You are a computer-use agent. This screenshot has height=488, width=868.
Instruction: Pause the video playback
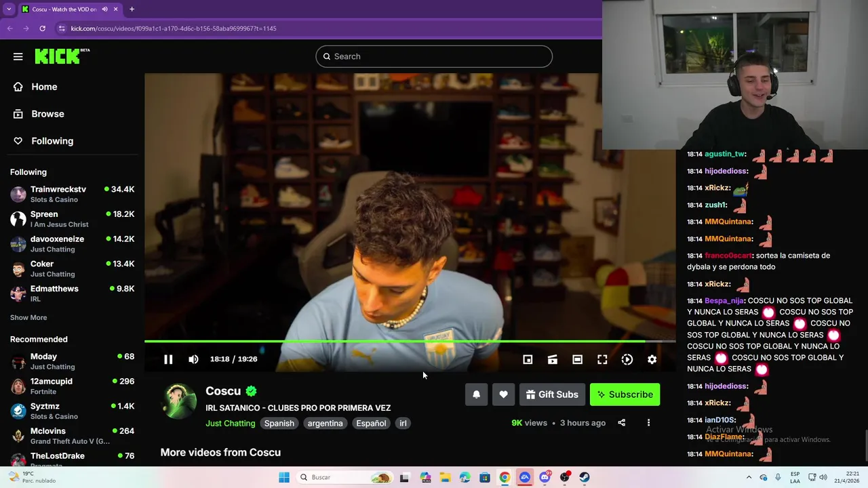pos(168,359)
